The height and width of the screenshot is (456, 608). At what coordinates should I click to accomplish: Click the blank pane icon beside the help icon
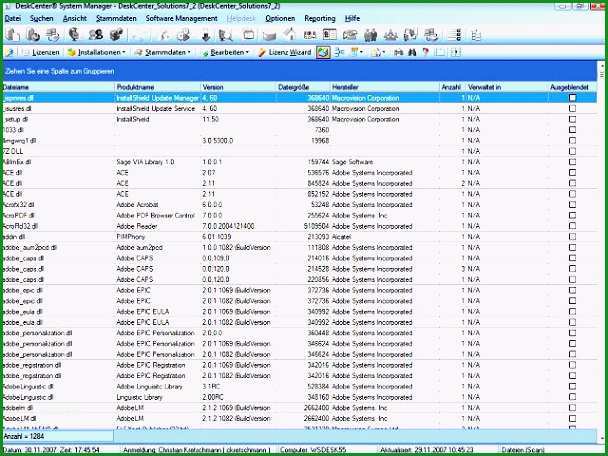click(x=440, y=52)
